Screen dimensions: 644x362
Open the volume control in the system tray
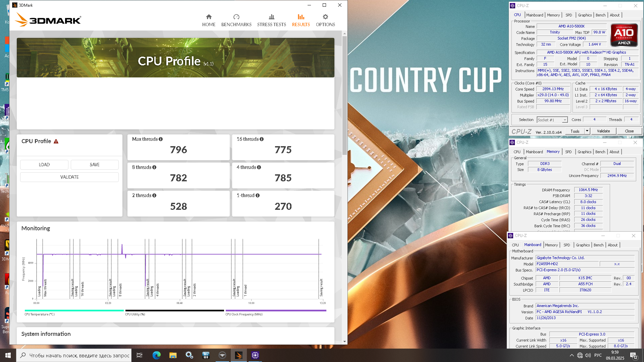(588, 355)
